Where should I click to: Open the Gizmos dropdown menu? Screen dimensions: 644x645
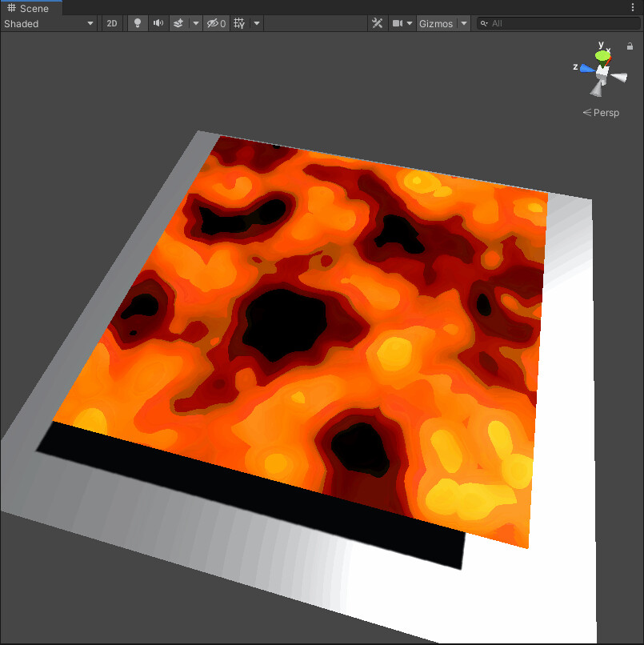coord(438,23)
